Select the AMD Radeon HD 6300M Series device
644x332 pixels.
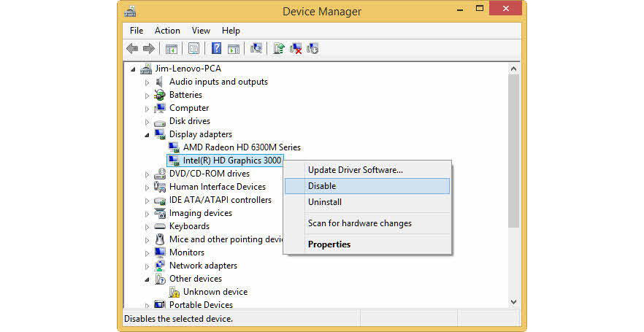click(x=241, y=147)
